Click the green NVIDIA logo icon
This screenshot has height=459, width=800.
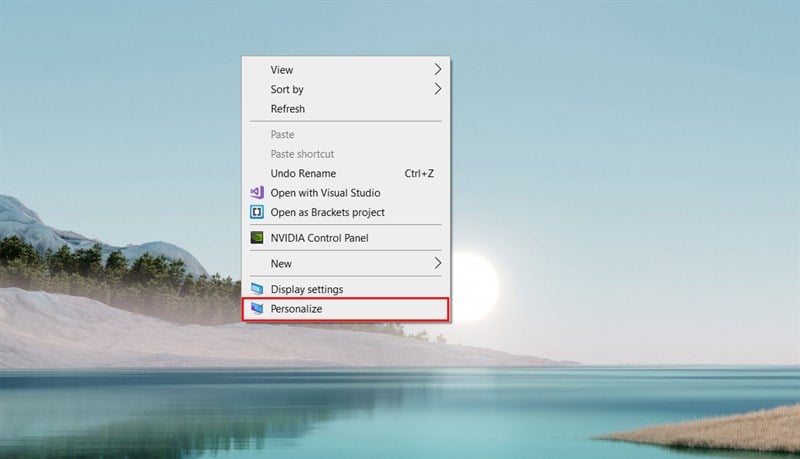click(256, 238)
